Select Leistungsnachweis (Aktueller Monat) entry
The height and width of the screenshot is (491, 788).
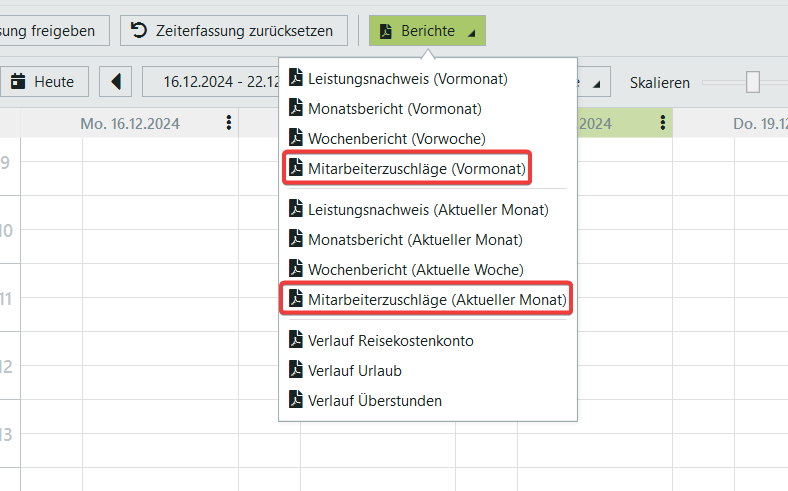coord(428,209)
